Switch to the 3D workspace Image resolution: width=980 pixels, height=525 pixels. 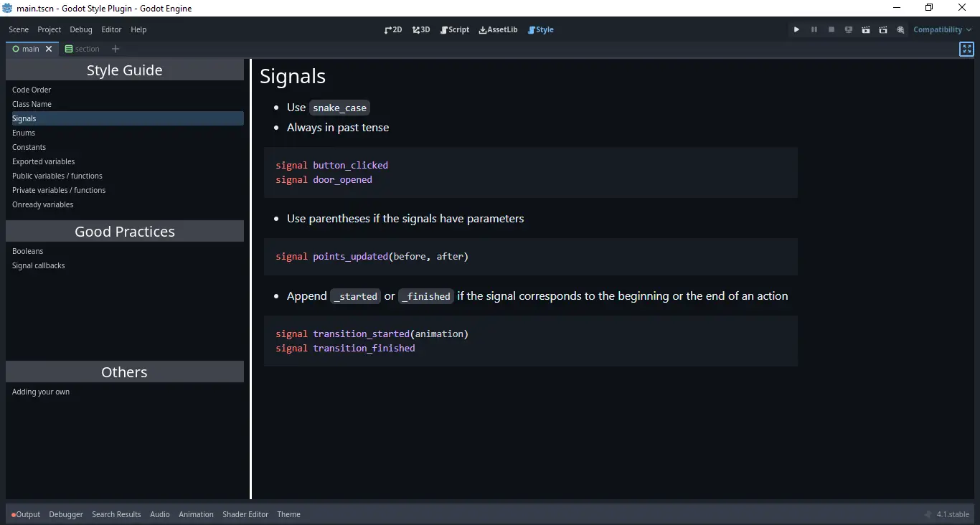click(x=421, y=29)
